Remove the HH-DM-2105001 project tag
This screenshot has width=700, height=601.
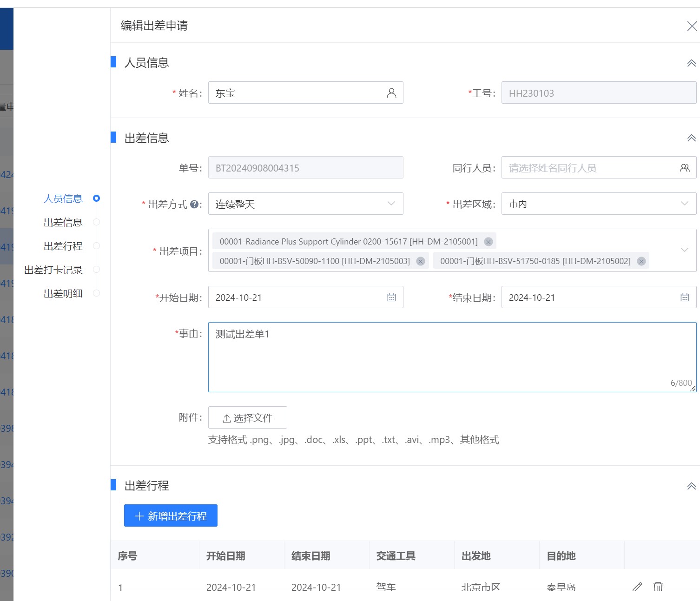tap(488, 241)
